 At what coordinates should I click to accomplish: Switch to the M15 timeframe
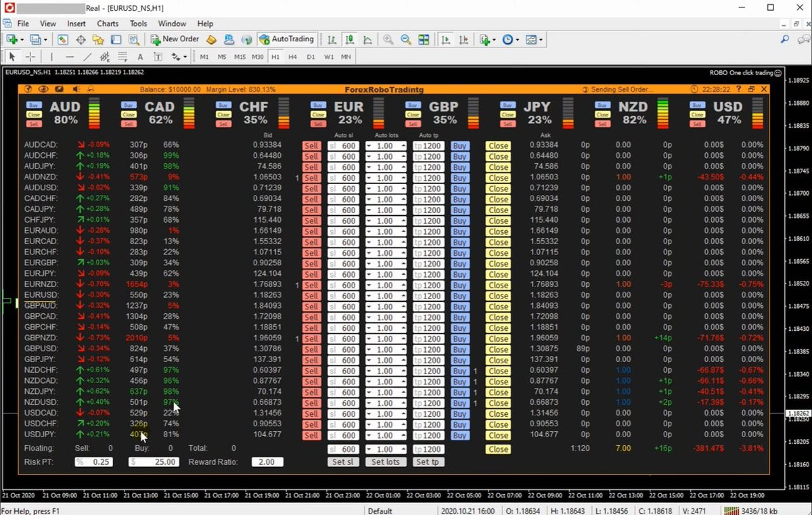pyautogui.click(x=240, y=57)
